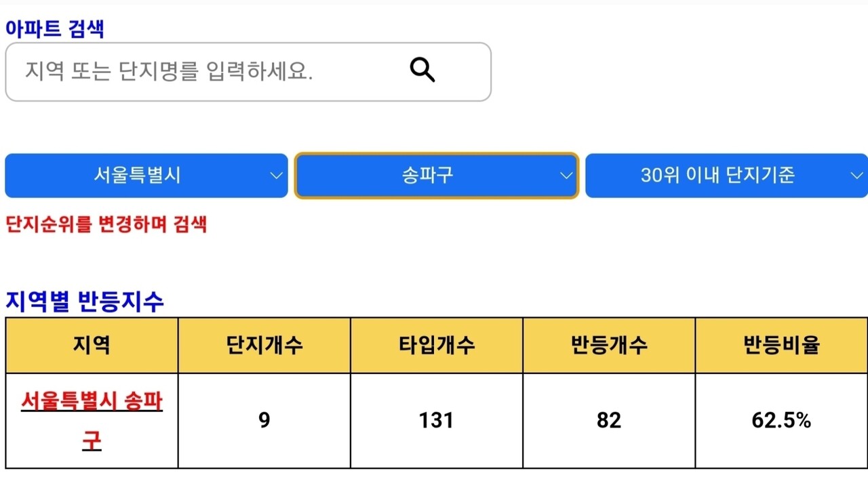Click the cell showing 82 rebounds
This screenshot has width=868, height=477.
click(609, 420)
